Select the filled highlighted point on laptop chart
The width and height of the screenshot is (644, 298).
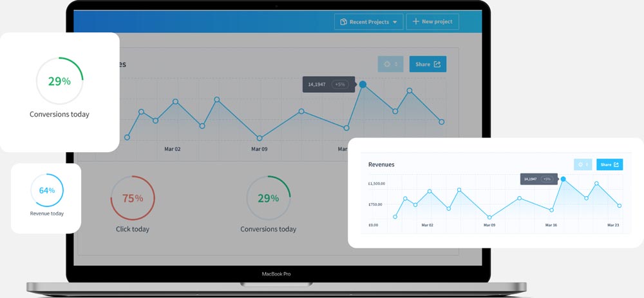(x=363, y=84)
